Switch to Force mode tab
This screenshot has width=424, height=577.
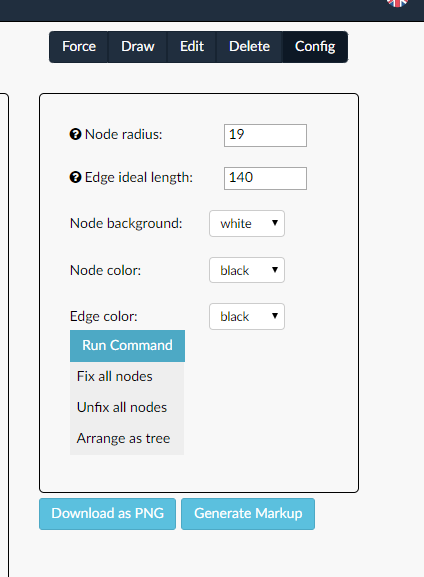pos(79,47)
